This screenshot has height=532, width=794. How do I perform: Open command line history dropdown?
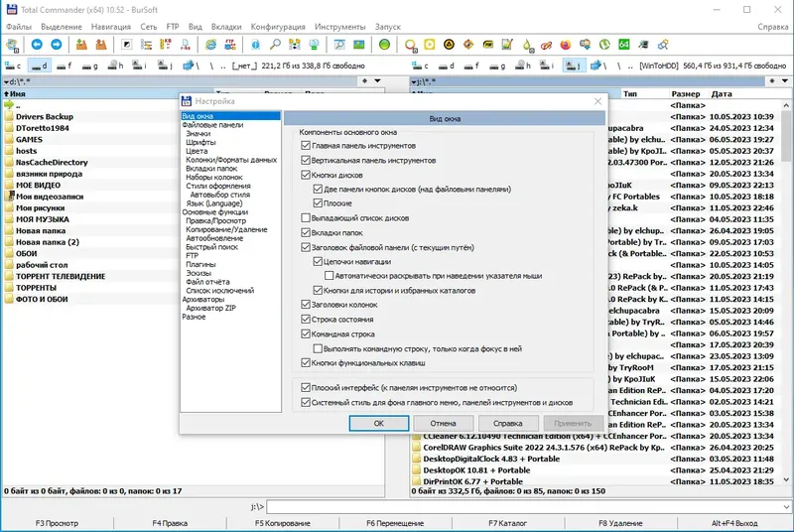pos(786,506)
